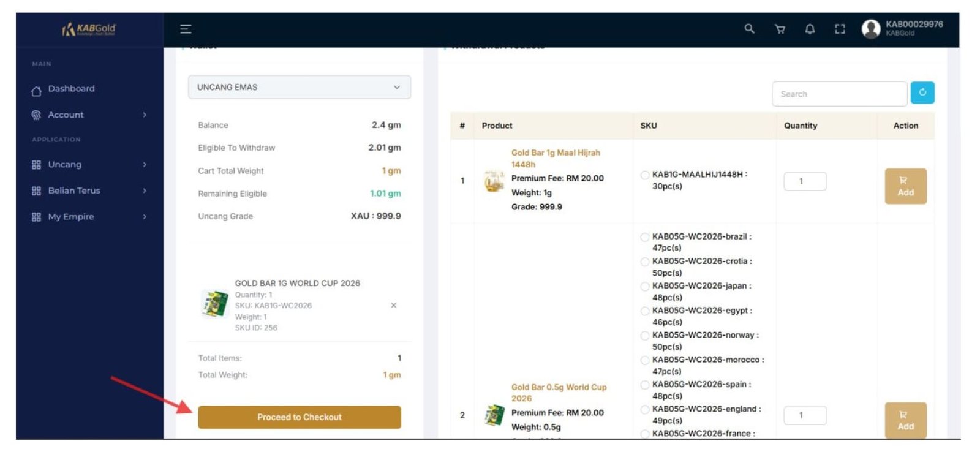This screenshot has height=449, width=980.
Task: Expand Account submenu chevron
Action: tap(145, 115)
